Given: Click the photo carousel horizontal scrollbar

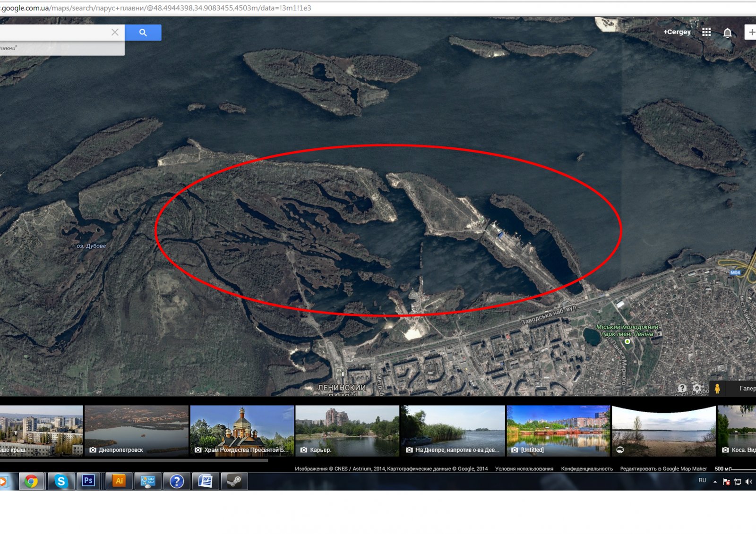Looking at the screenshot, I should tap(135, 460).
